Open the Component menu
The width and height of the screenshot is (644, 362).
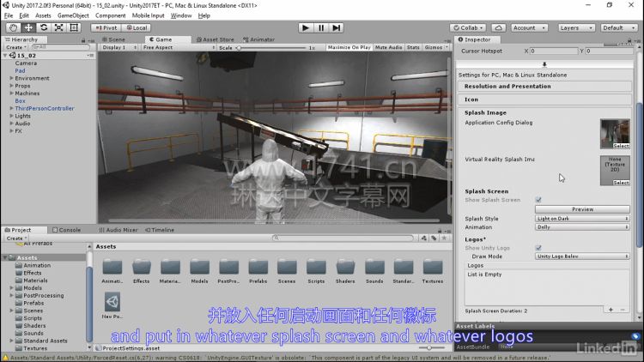point(111,15)
